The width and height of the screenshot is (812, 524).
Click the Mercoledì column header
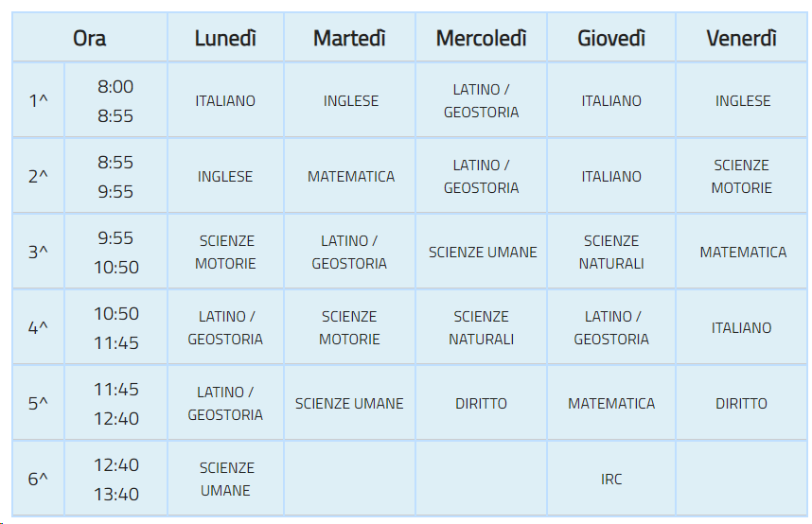tap(481, 37)
